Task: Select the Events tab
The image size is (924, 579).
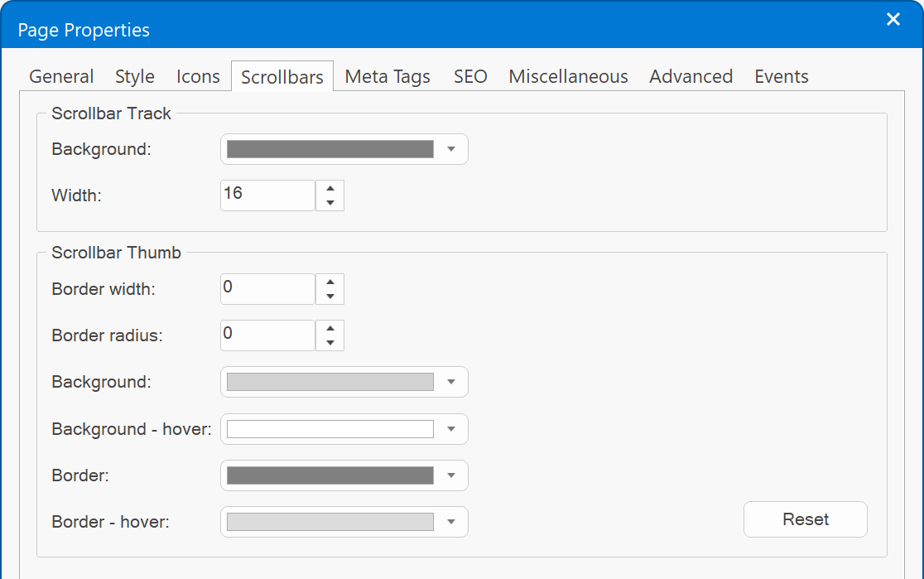Action: click(782, 77)
